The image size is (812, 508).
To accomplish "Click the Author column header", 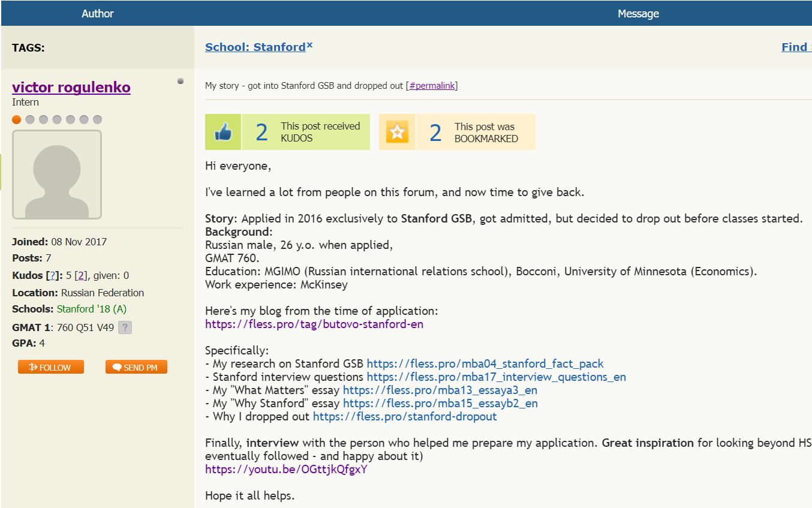I will pyautogui.click(x=97, y=13).
